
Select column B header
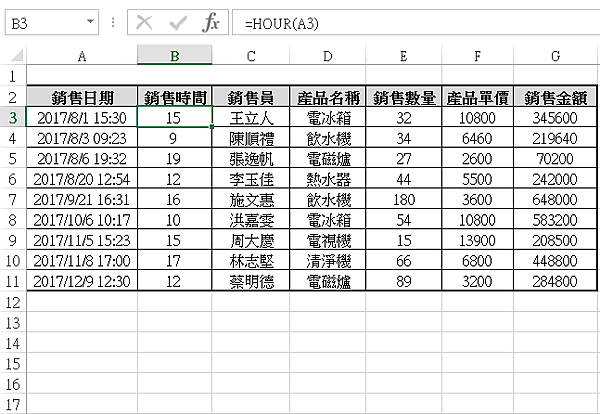174,56
